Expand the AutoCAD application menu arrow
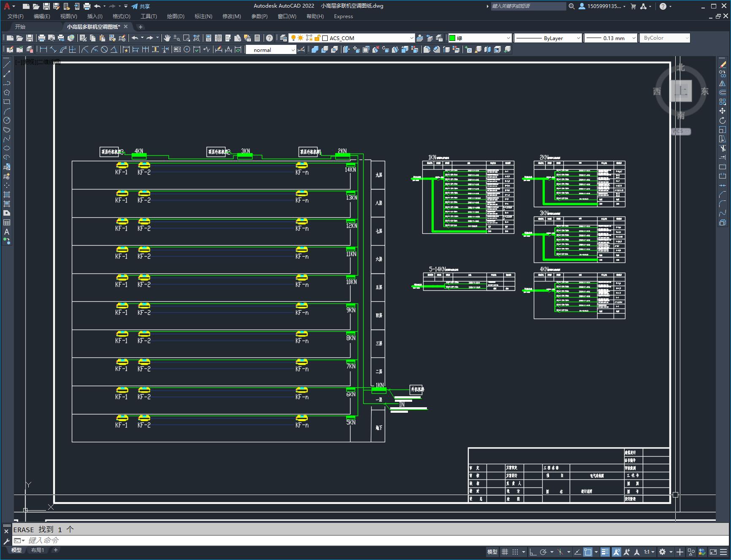731x560 pixels. click(14, 6)
